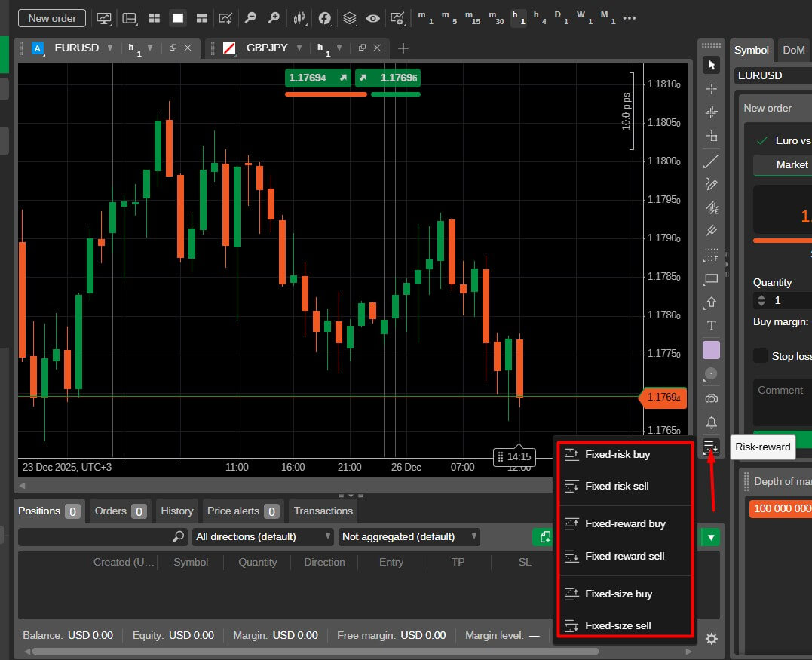This screenshot has width=812, height=660.
Task: Choose Fixed-risk buy from the menu
Action: [617, 455]
